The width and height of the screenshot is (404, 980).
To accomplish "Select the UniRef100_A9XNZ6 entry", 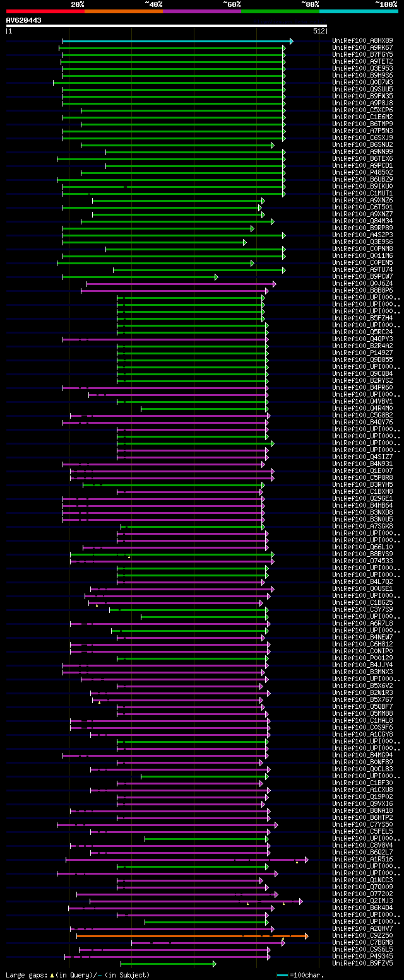I will pyautogui.click(x=362, y=201).
